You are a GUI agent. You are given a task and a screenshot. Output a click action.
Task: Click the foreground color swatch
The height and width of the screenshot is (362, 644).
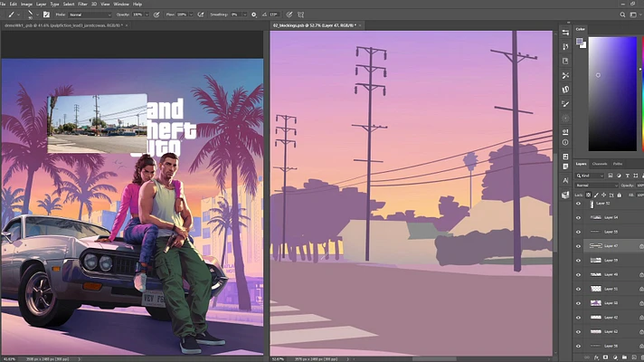click(x=580, y=41)
